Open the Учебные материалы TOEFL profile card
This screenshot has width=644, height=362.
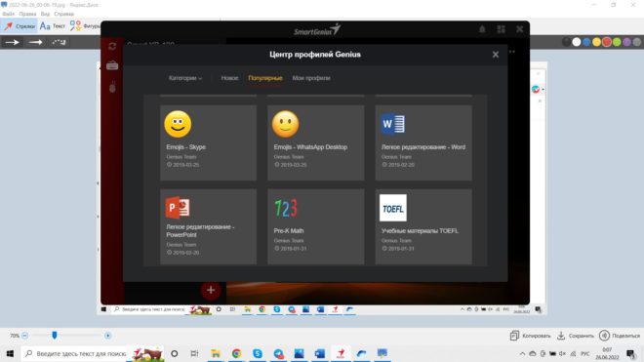(x=423, y=226)
